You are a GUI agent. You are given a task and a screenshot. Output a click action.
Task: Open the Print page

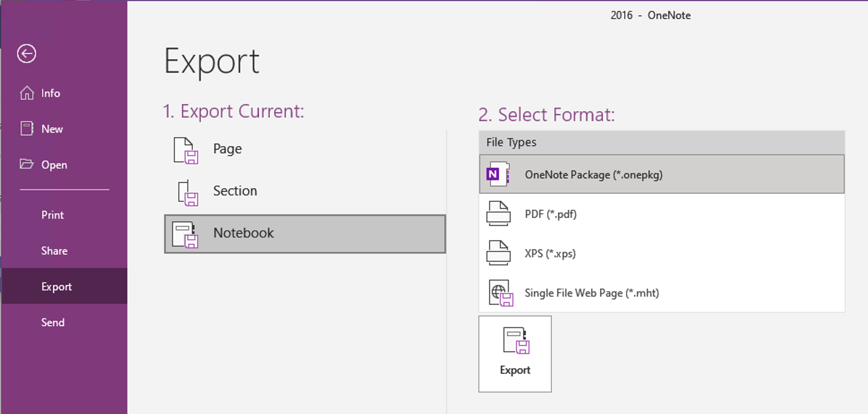[x=64, y=215]
